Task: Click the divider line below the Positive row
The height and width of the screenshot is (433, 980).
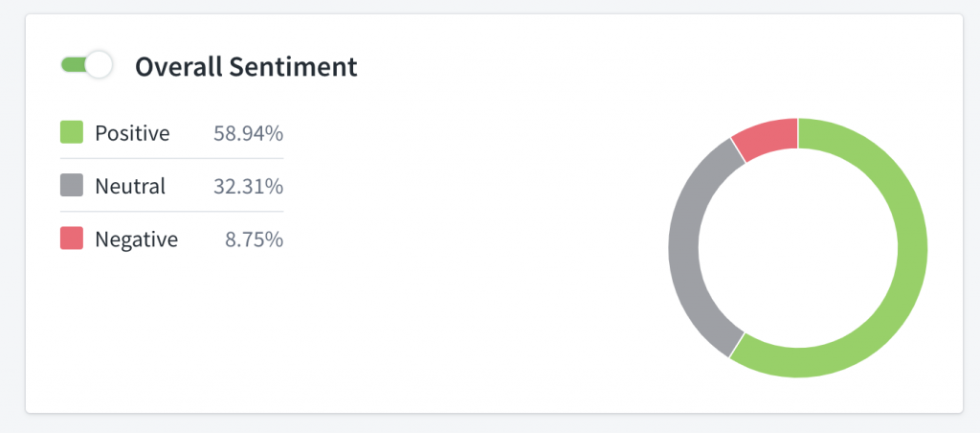Action: click(171, 158)
